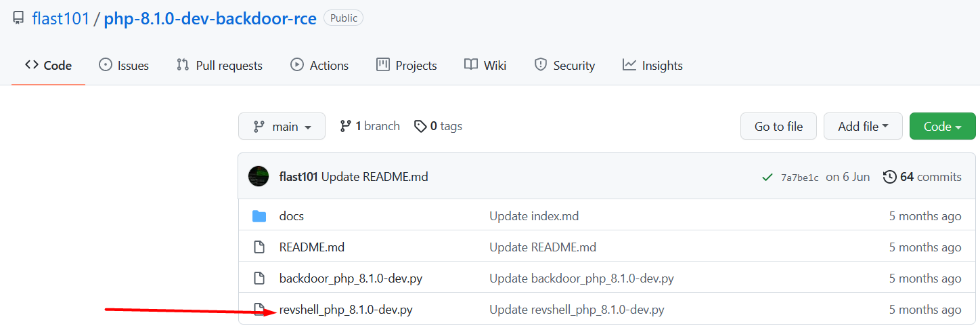Image resolution: width=980 pixels, height=330 pixels.
Task: View the 0 tags link
Action: point(439,126)
